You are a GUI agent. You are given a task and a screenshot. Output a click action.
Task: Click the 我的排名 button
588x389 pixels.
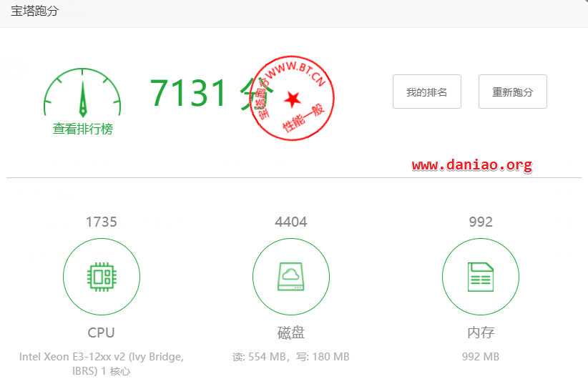427,92
